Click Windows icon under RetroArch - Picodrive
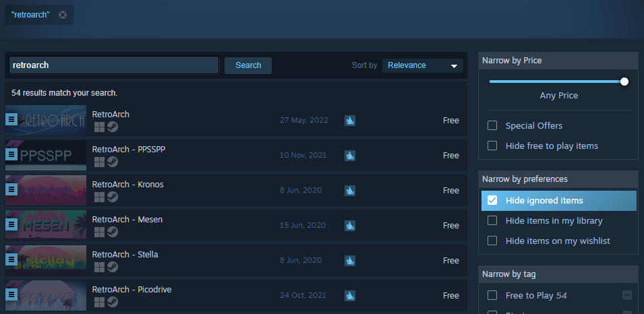644x314 pixels. point(99,302)
